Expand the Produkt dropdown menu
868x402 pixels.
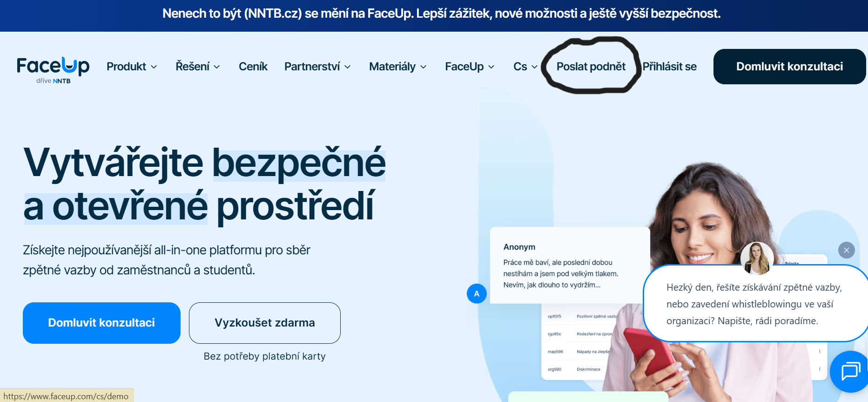coord(132,67)
